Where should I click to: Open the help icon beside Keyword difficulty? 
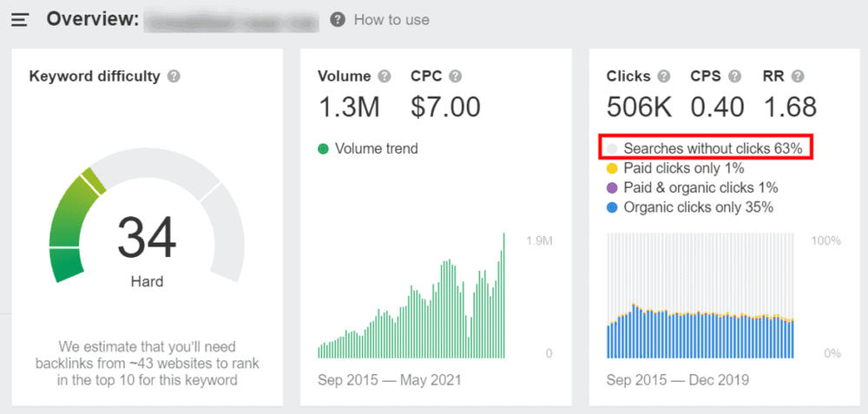[x=174, y=76]
